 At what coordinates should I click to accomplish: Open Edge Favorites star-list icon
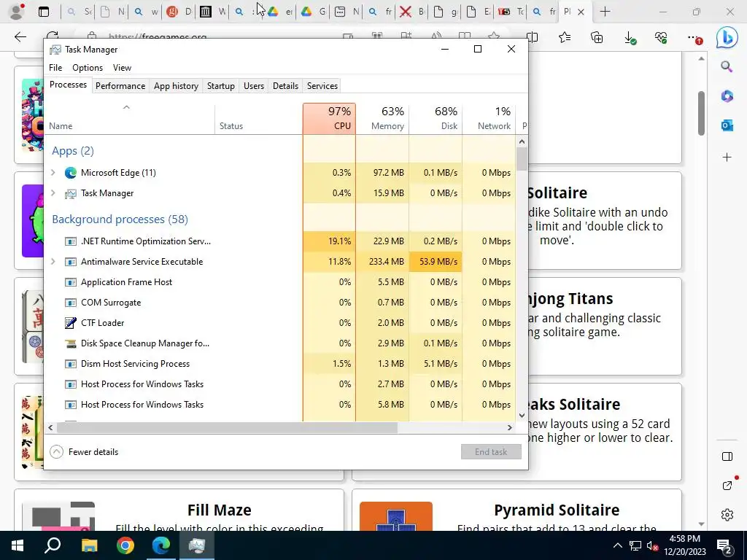point(565,37)
